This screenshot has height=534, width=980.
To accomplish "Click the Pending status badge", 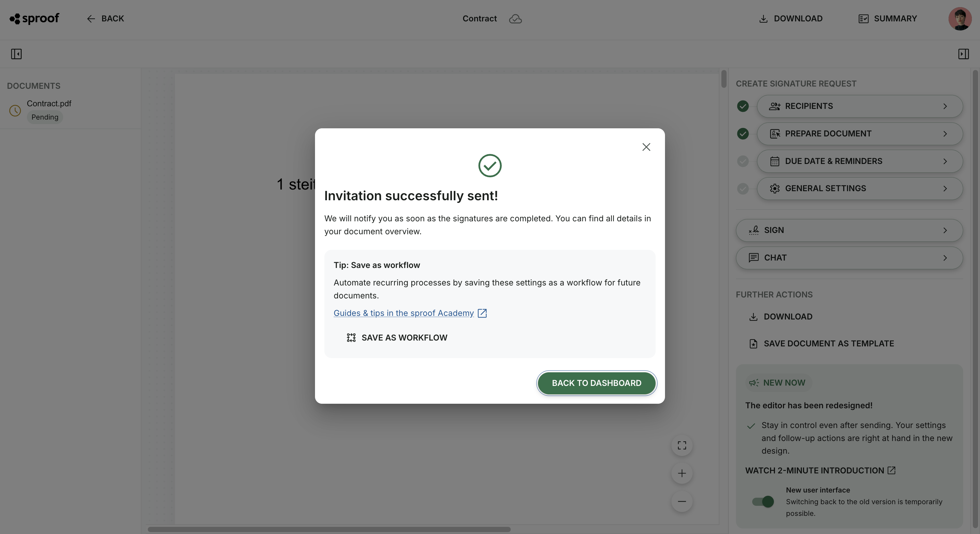I will pyautogui.click(x=45, y=117).
